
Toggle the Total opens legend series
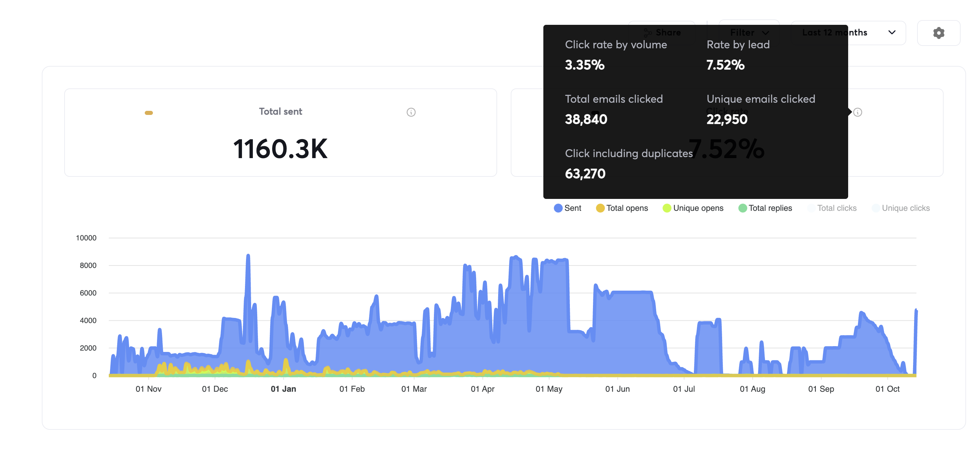(x=627, y=208)
